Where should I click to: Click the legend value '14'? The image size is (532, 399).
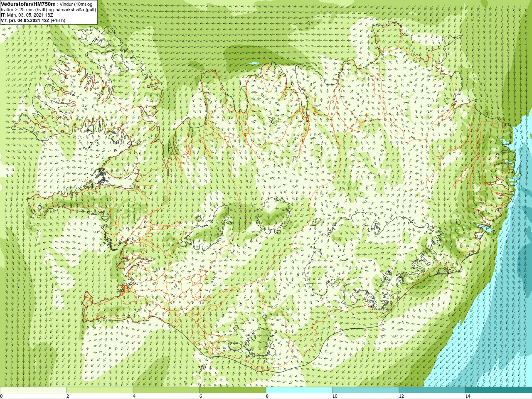(468, 396)
